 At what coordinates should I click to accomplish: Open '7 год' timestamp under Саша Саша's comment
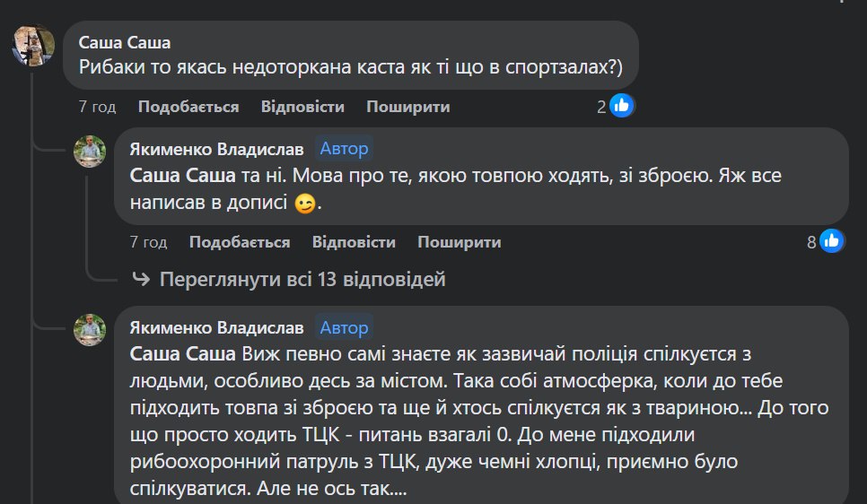pyautogui.click(x=97, y=107)
